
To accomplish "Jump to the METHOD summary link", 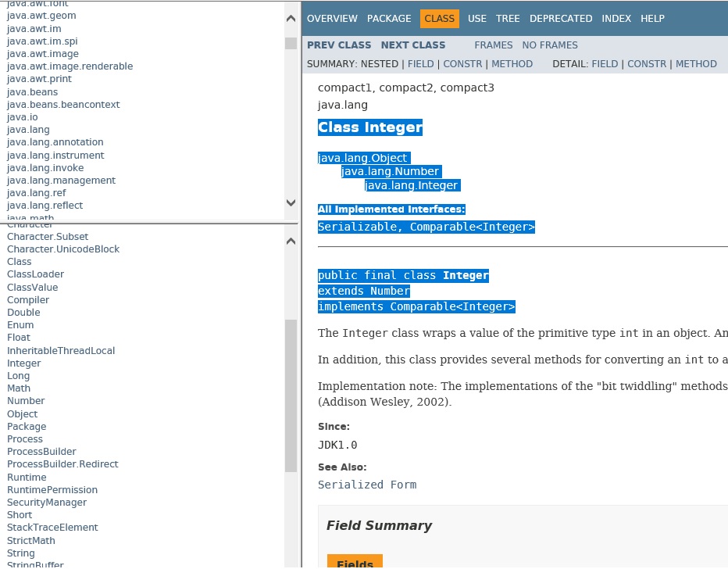I will pos(512,63).
